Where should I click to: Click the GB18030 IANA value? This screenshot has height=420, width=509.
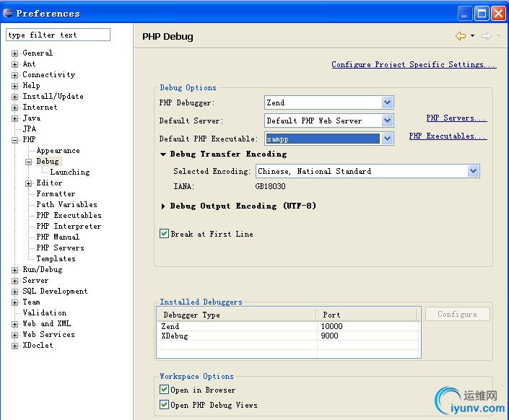(x=271, y=186)
